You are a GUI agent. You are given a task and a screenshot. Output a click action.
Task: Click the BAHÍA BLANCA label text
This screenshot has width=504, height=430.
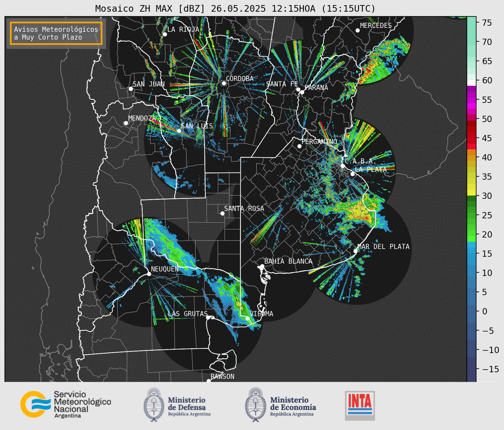[x=288, y=261]
